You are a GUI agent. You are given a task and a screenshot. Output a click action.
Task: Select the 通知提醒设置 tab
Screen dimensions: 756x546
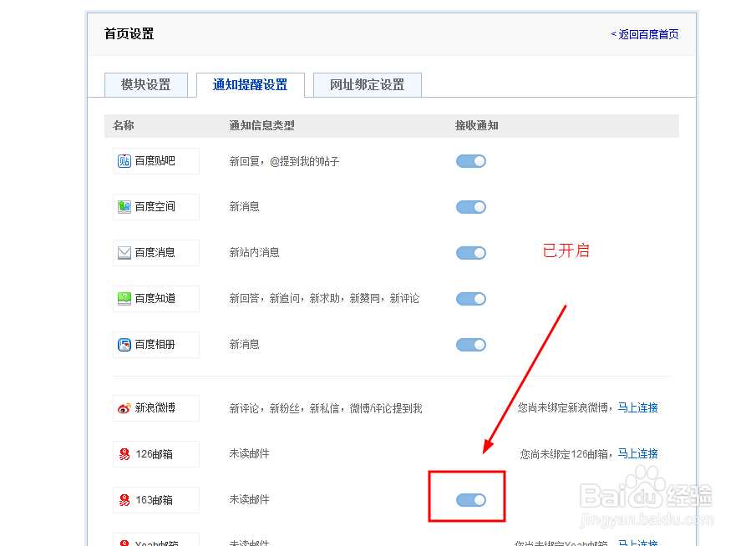pos(251,85)
